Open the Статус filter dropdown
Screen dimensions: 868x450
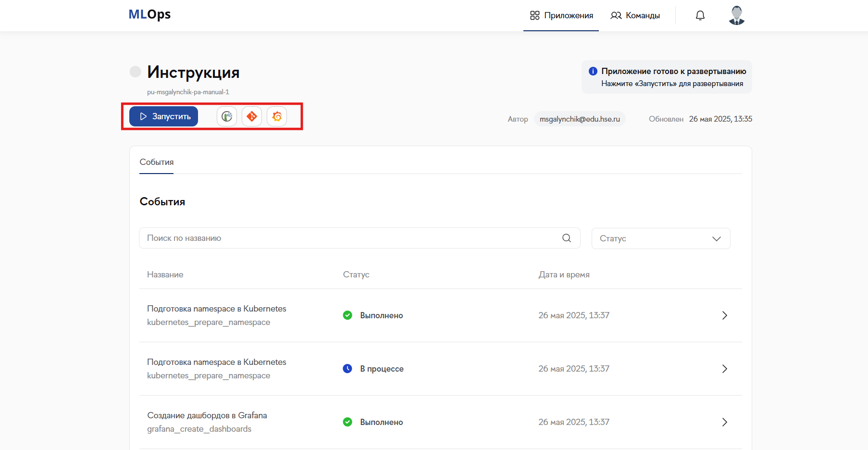point(660,238)
